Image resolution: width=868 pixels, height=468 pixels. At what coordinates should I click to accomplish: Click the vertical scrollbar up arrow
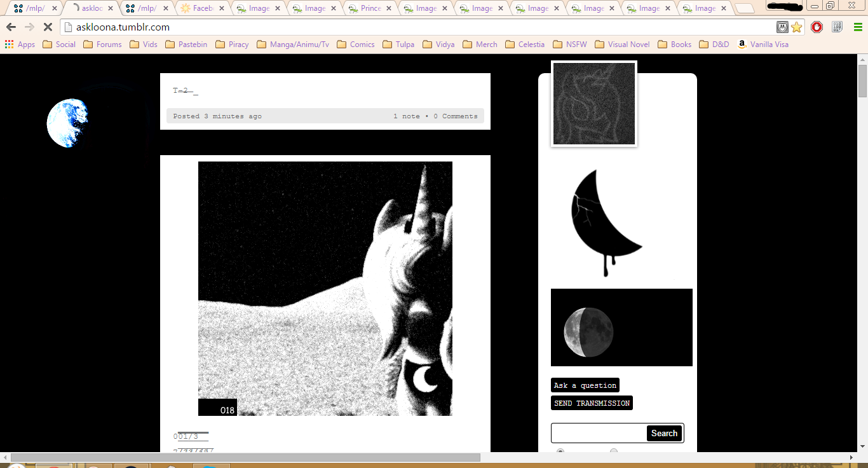(862, 59)
